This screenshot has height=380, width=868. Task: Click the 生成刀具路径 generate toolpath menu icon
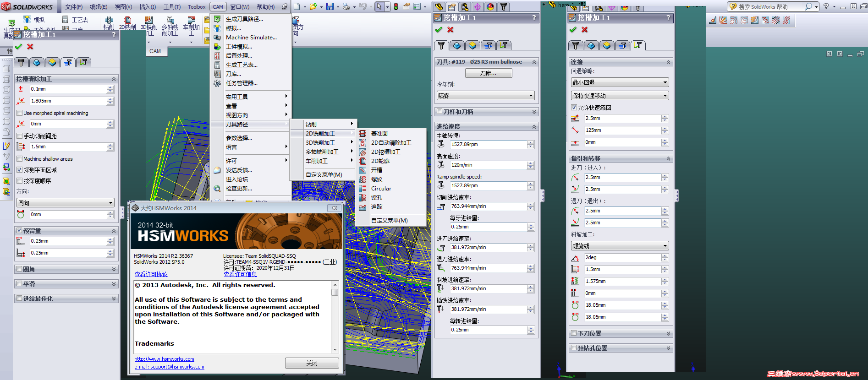pyautogui.click(x=217, y=19)
